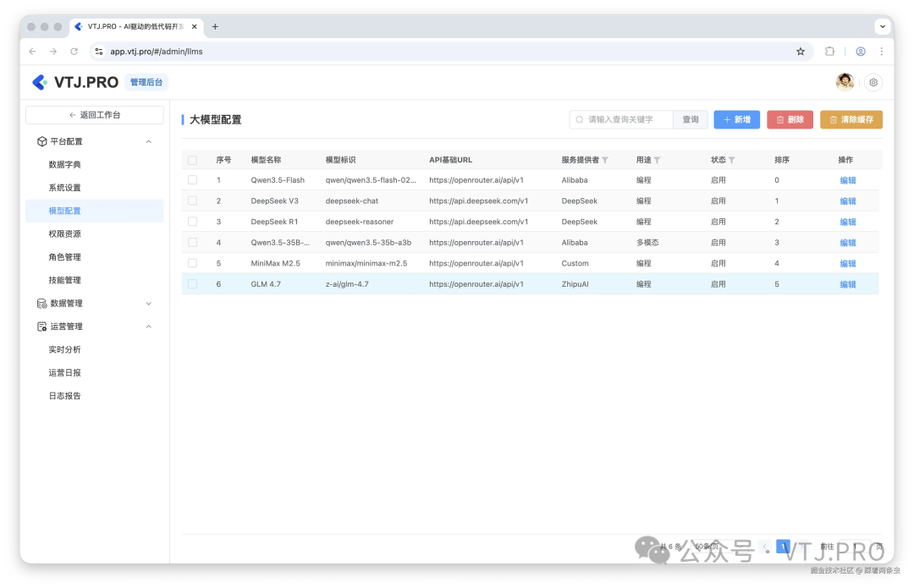Click the orange 清除缓存 button

coord(851,119)
